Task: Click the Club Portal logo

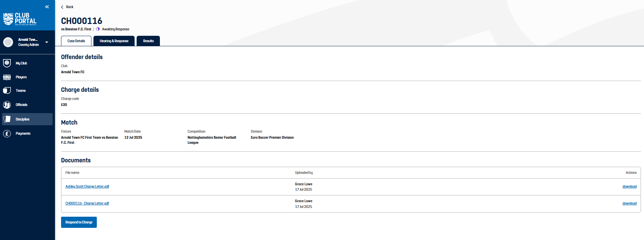Action: tap(20, 19)
